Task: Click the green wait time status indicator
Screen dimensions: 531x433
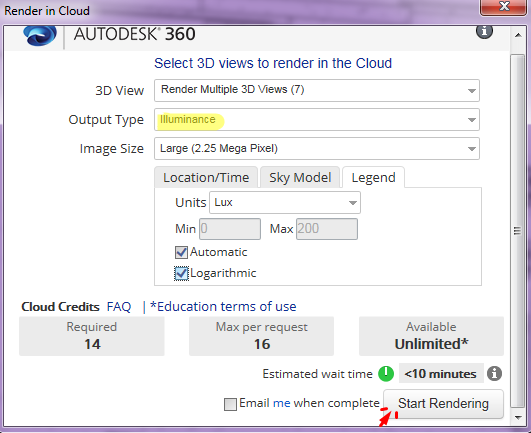Action: click(386, 373)
